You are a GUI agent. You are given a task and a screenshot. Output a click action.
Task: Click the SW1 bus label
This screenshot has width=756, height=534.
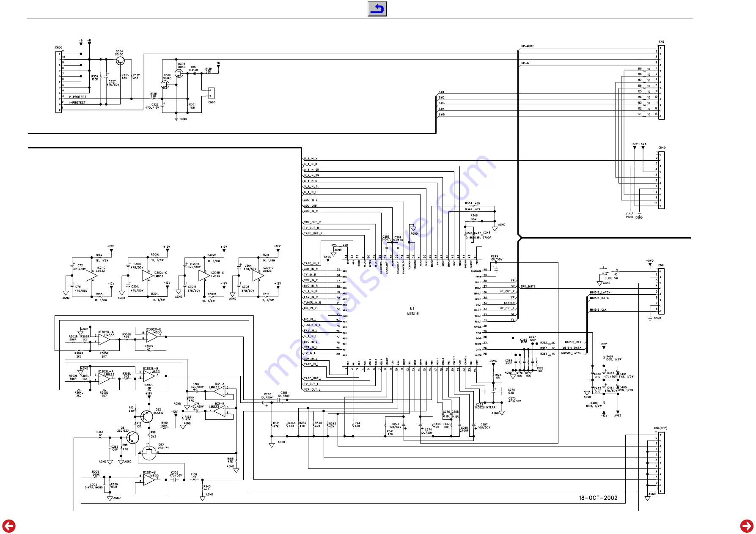(441, 92)
